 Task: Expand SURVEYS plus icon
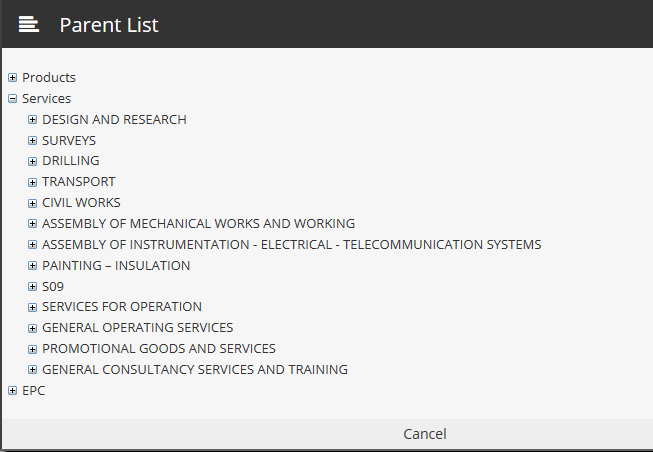coord(32,141)
